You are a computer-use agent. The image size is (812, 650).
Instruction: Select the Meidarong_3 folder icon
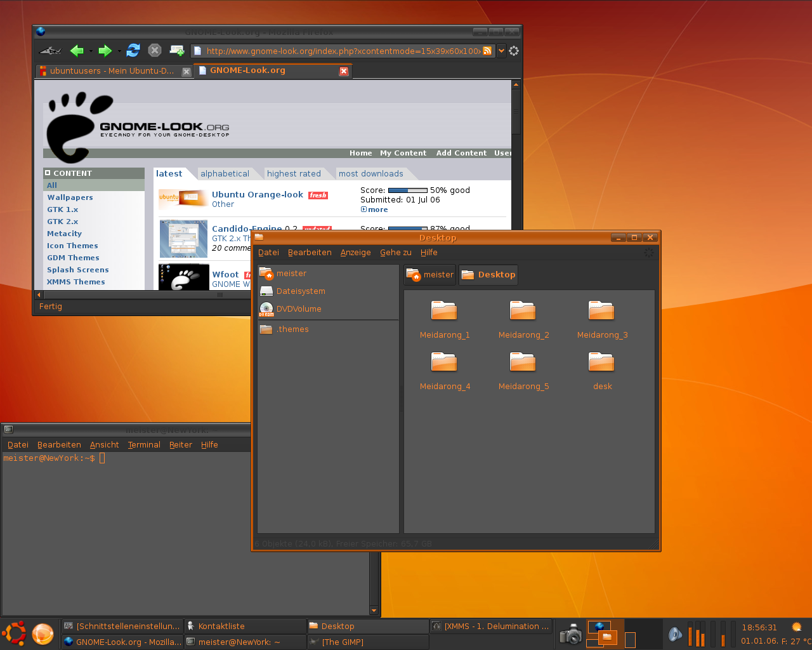(x=601, y=310)
